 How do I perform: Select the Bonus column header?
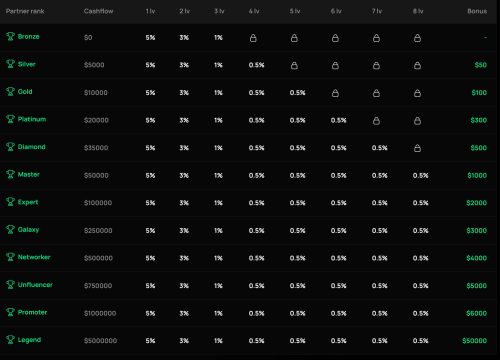477,11
